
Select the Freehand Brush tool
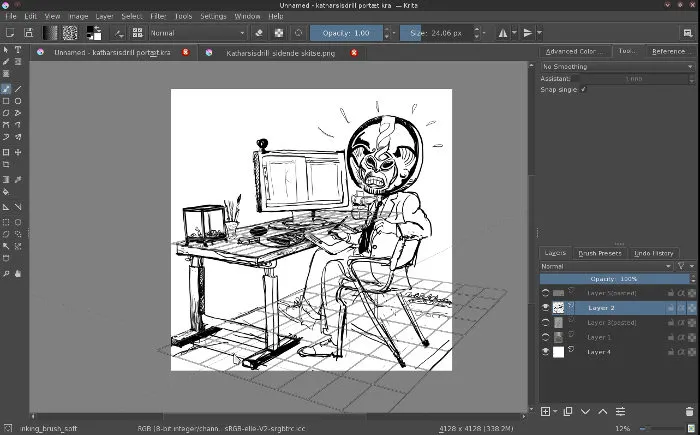pyautogui.click(x=6, y=88)
